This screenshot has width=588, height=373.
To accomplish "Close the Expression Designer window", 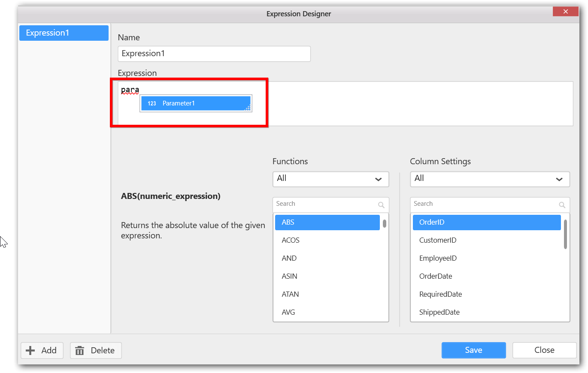I will (x=566, y=12).
